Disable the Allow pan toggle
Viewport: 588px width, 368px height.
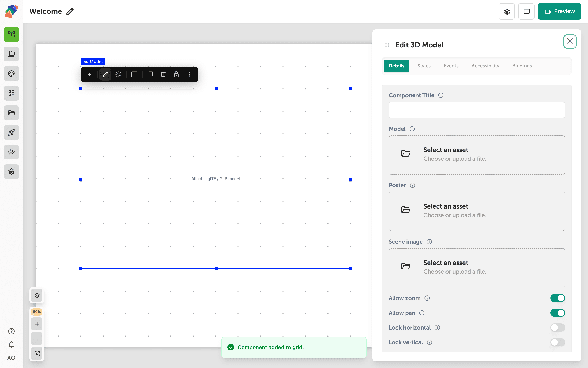558,313
